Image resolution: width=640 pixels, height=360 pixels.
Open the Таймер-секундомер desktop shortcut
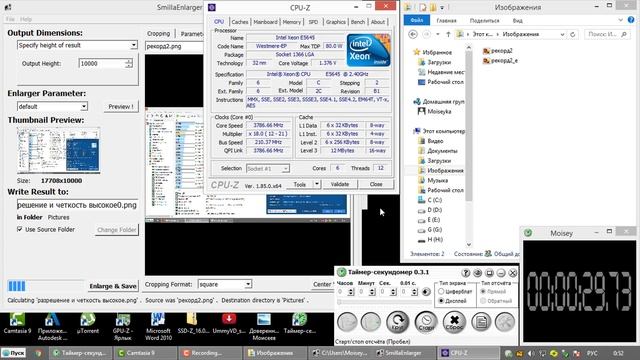pos(299,323)
